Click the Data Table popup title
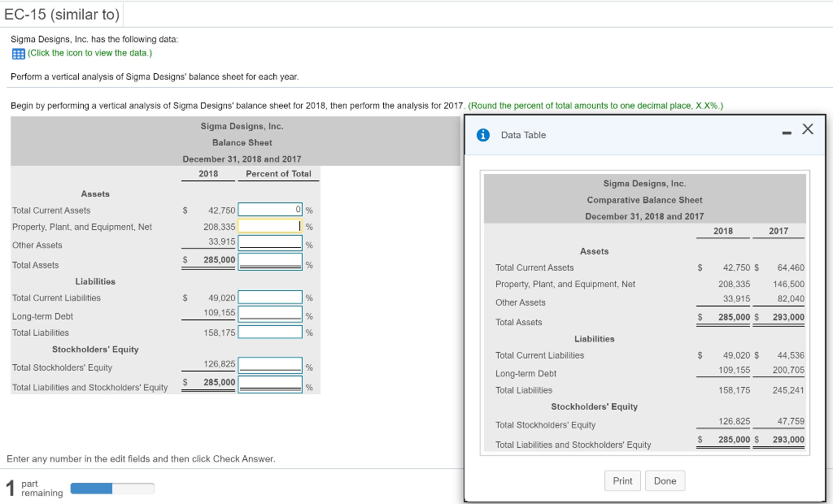The height and width of the screenshot is (504, 833). (x=523, y=135)
